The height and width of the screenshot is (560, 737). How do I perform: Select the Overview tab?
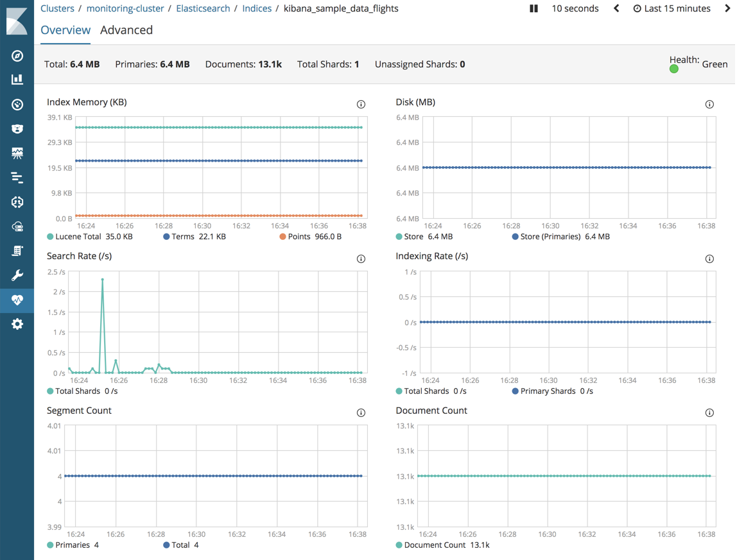tap(65, 30)
